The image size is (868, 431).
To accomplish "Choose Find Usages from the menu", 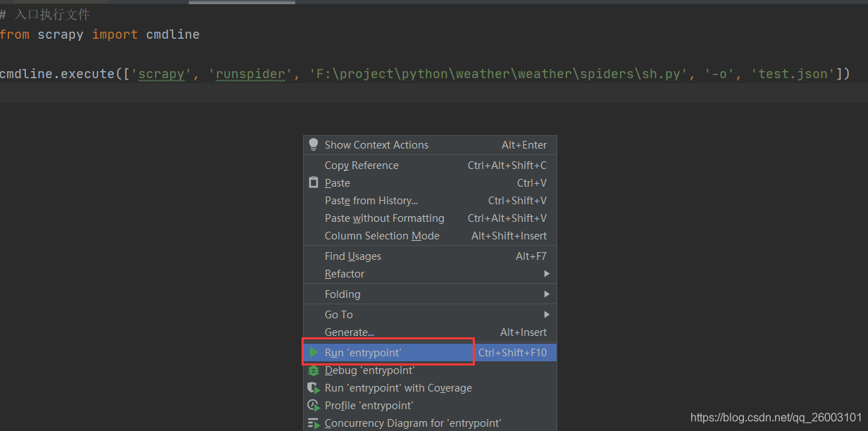I will (x=430, y=256).
